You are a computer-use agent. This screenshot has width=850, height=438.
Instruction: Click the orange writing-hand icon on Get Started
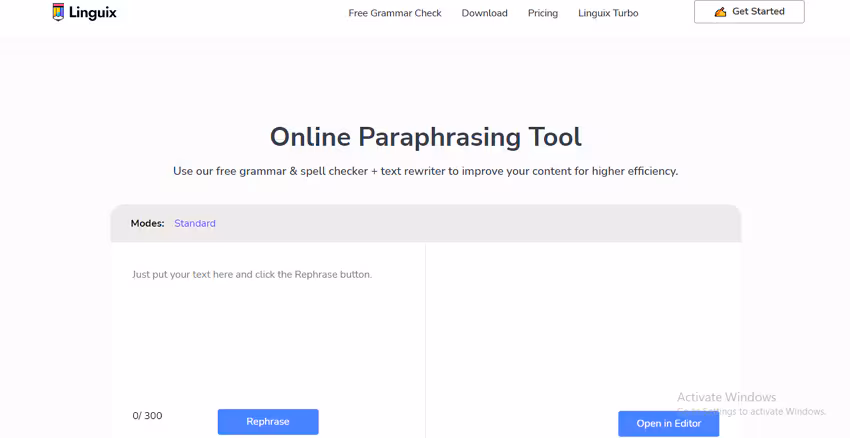point(720,12)
